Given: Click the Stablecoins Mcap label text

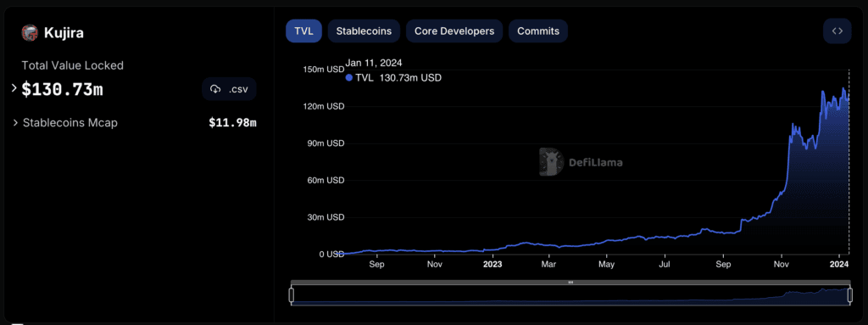Looking at the screenshot, I should pyautogui.click(x=70, y=122).
